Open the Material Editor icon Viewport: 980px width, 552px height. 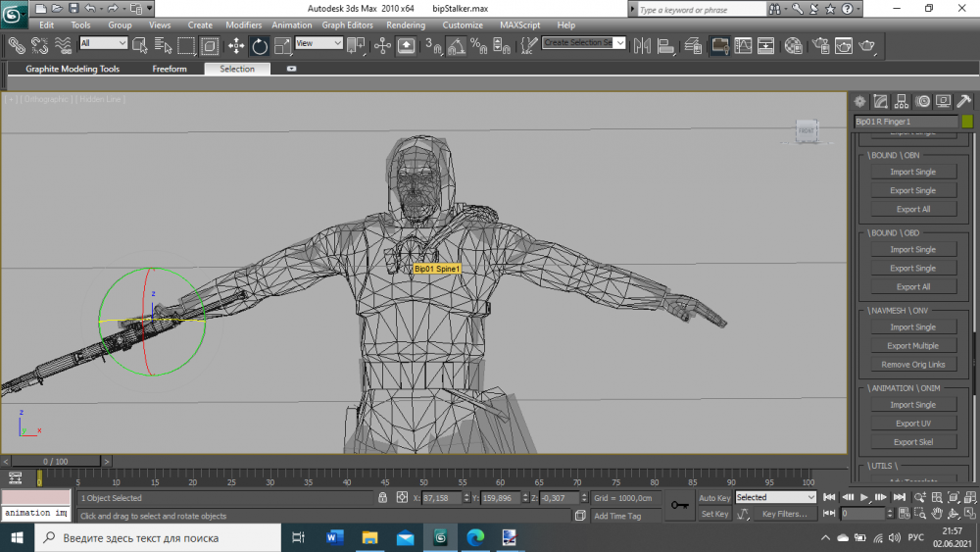[x=794, y=45]
